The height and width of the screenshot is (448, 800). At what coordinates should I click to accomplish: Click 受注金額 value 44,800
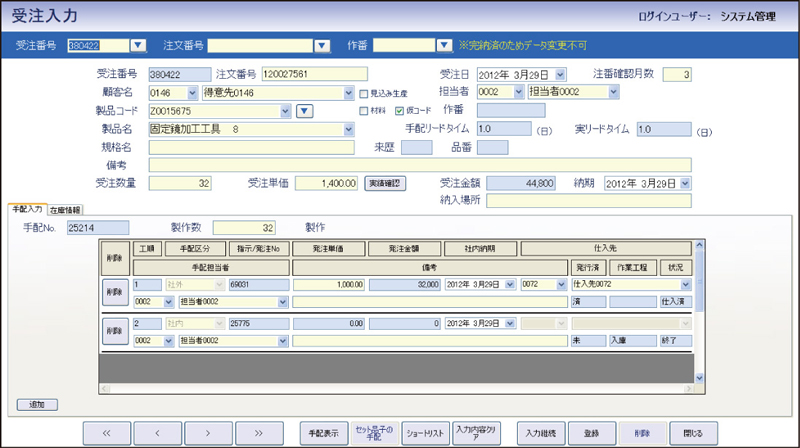(521, 183)
